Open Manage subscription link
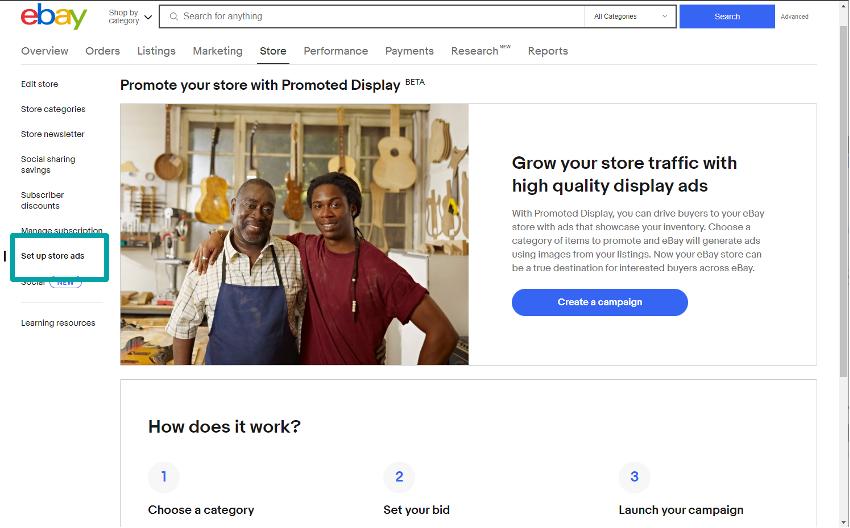 (x=61, y=230)
